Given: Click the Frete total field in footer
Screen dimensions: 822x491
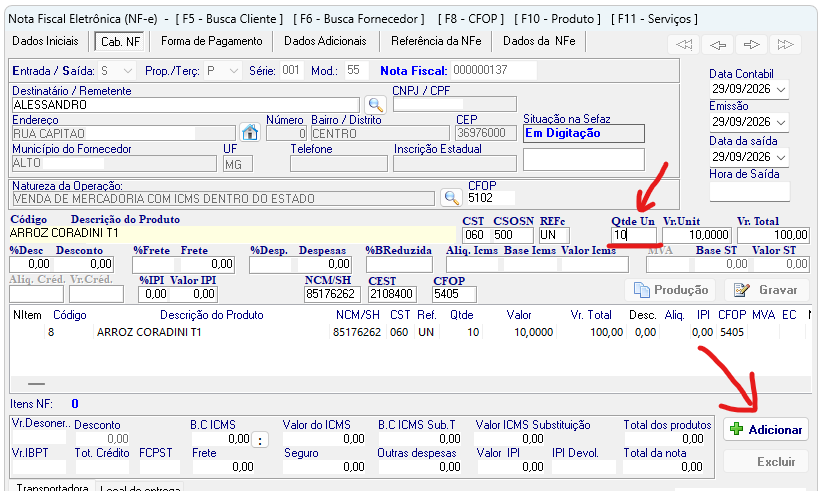Looking at the screenshot, I should point(223,466).
